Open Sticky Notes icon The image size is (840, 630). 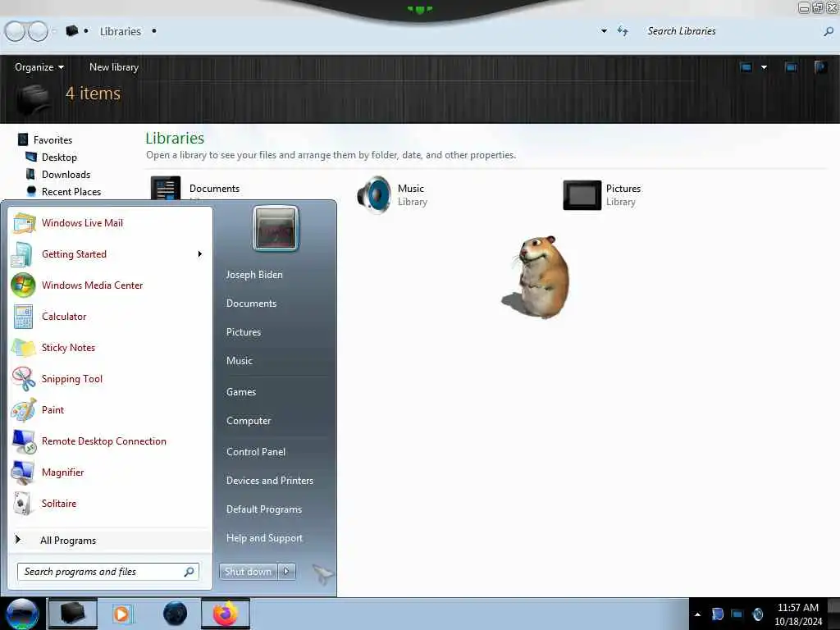coord(22,347)
